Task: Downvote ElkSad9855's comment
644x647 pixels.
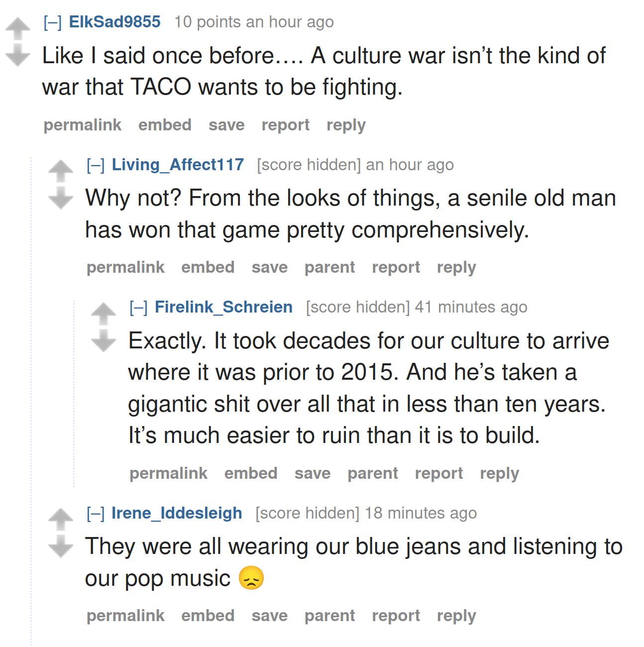Action: tap(18, 55)
